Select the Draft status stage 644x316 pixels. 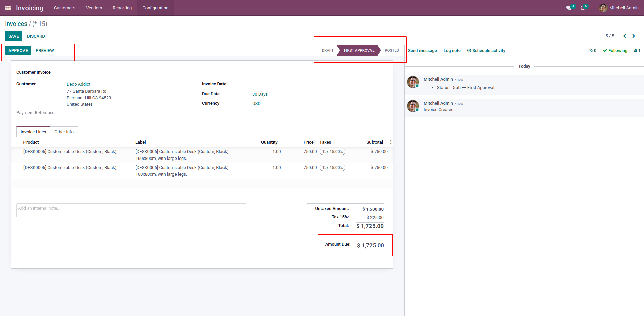click(x=328, y=51)
